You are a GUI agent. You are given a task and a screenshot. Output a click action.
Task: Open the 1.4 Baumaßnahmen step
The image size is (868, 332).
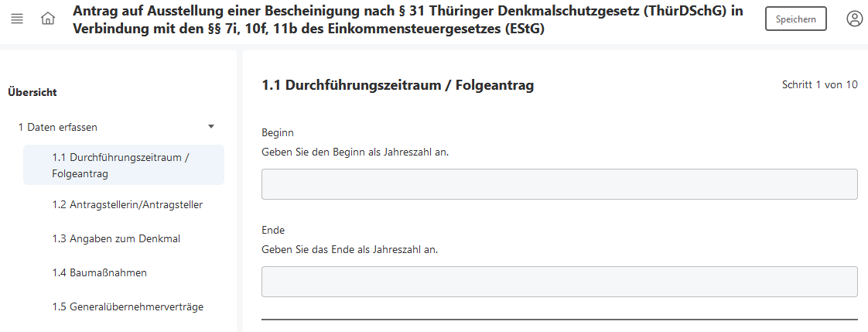click(100, 272)
